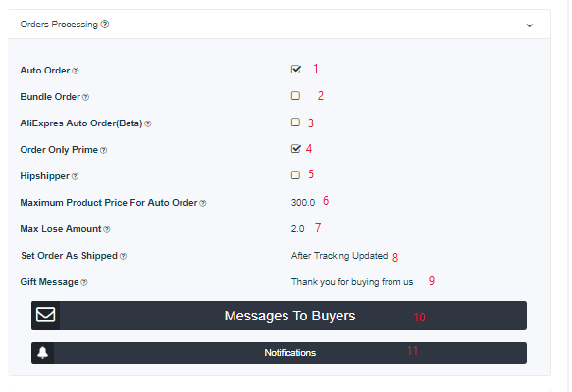The image size is (572, 392).
Task: Click the help icon next to Max Lose Amount
Action: [x=107, y=230]
